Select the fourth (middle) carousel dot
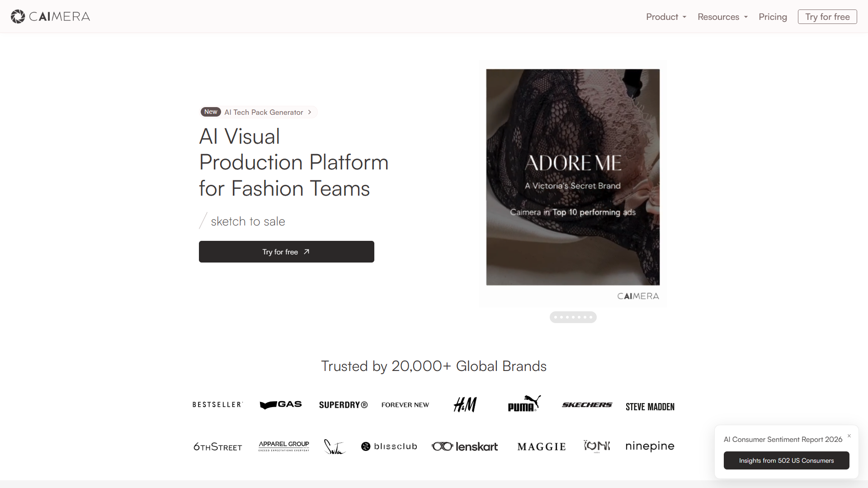 573,317
